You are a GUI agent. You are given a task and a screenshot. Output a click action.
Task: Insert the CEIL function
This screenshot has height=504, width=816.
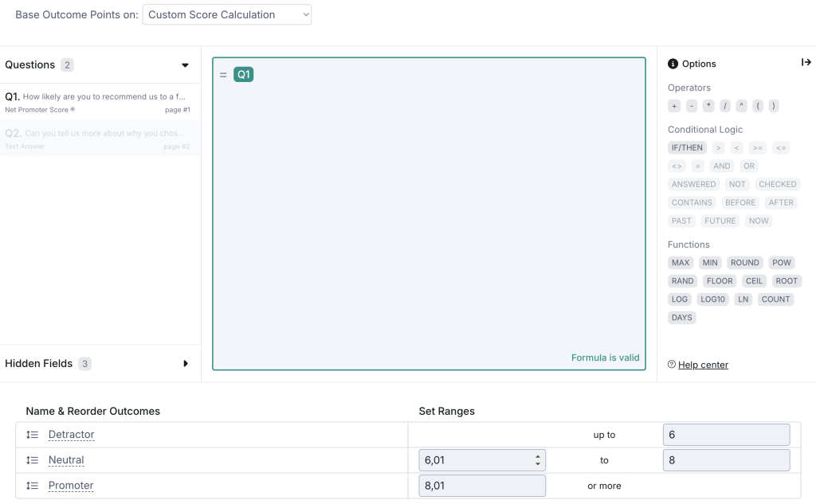pos(754,281)
